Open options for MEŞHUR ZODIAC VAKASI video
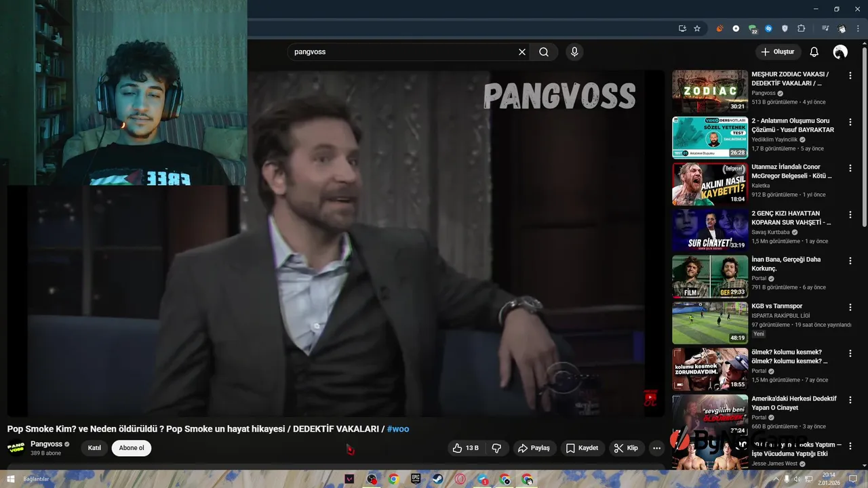The image size is (868, 488). coord(850,76)
